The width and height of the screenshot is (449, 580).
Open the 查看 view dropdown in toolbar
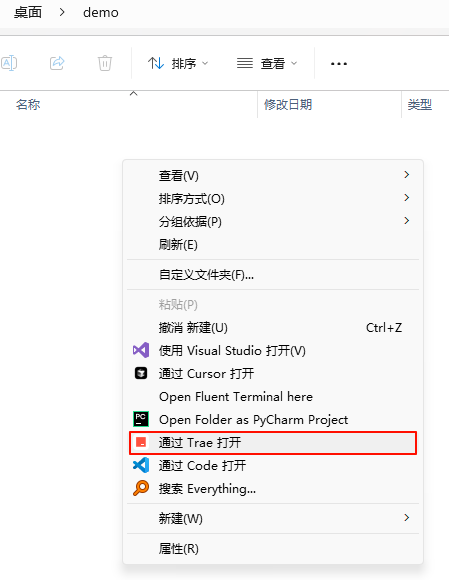point(267,64)
